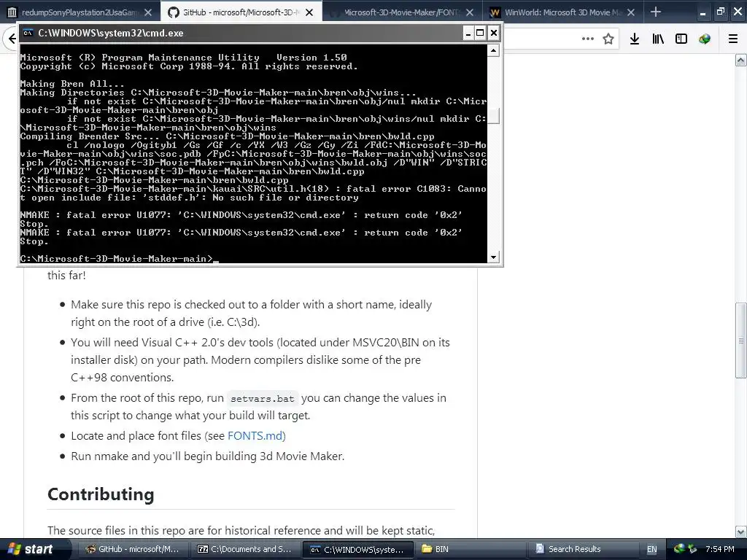Open the browser hamburger menu

(733, 39)
